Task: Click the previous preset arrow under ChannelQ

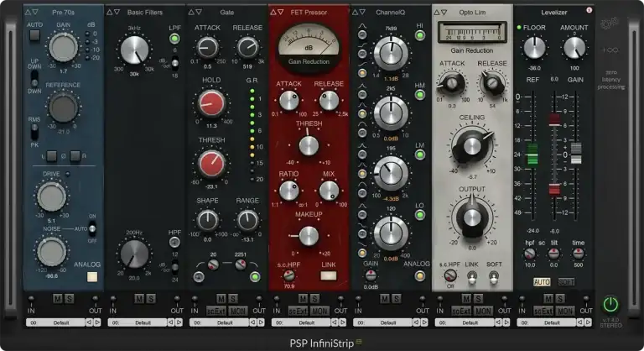Action: [416, 322]
